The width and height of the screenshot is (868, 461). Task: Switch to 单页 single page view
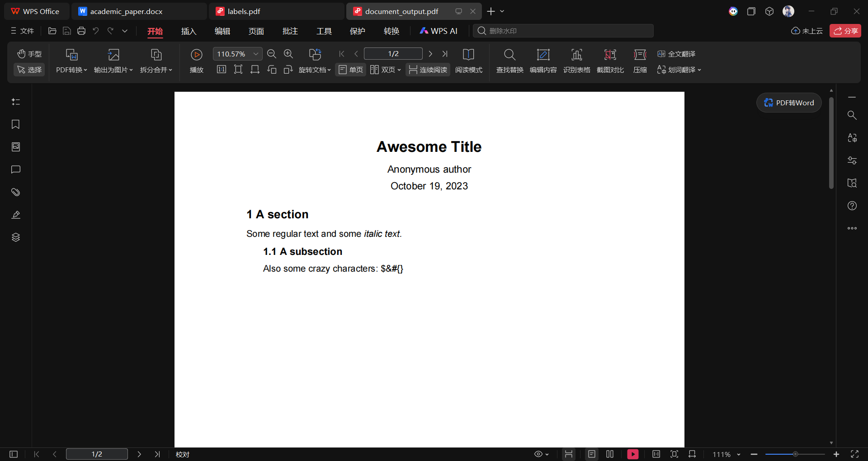[x=351, y=70]
